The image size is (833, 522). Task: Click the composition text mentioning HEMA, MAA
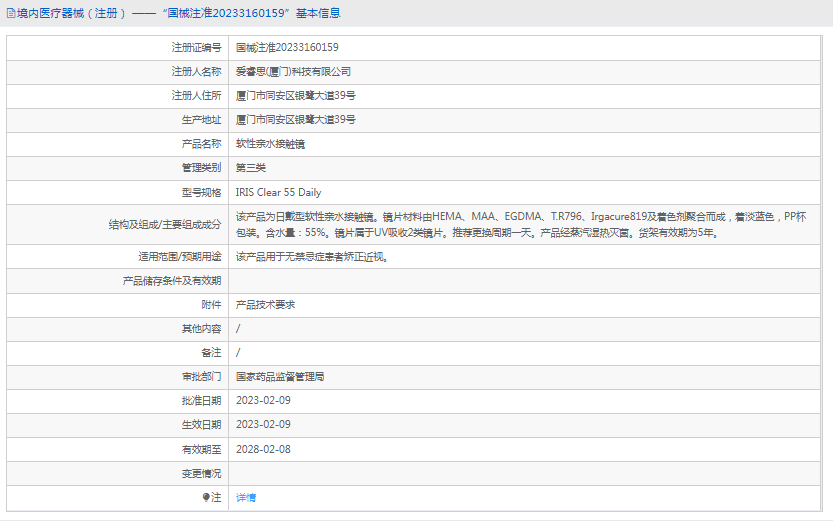521,225
